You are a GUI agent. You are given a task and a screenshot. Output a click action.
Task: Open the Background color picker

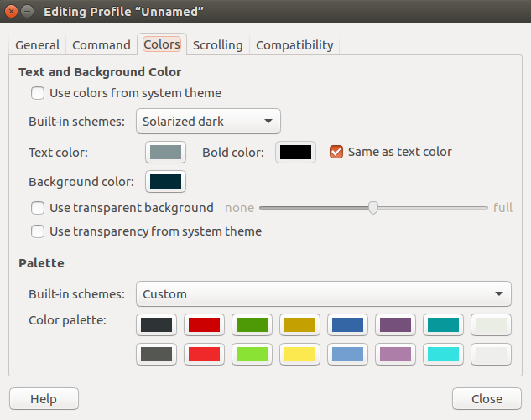click(165, 181)
